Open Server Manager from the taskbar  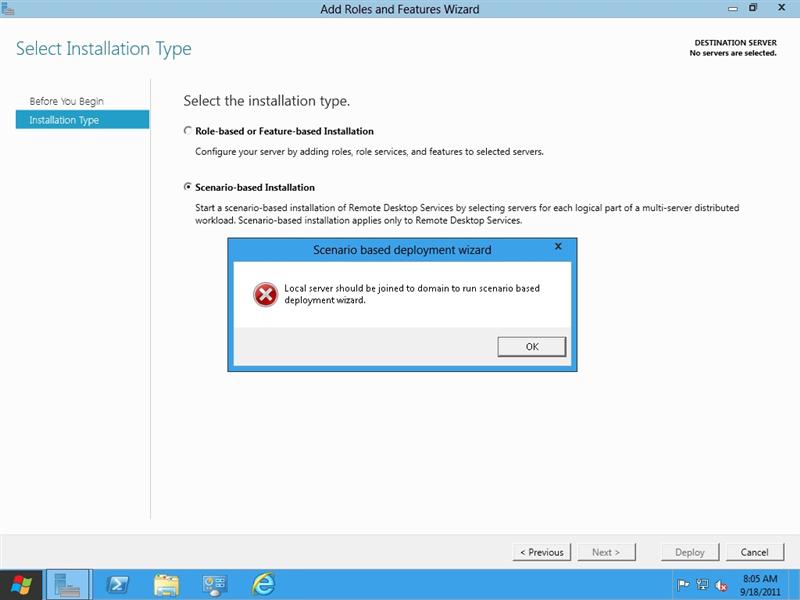[x=69, y=585]
